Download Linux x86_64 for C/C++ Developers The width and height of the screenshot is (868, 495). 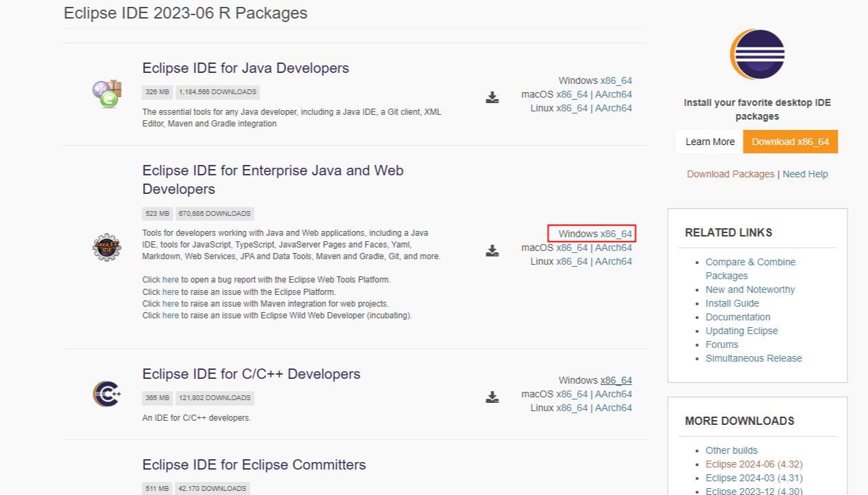coord(572,408)
